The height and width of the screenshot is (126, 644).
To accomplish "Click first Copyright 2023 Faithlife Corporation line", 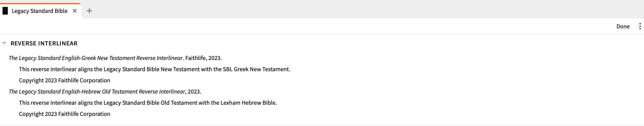I will 65,80.
